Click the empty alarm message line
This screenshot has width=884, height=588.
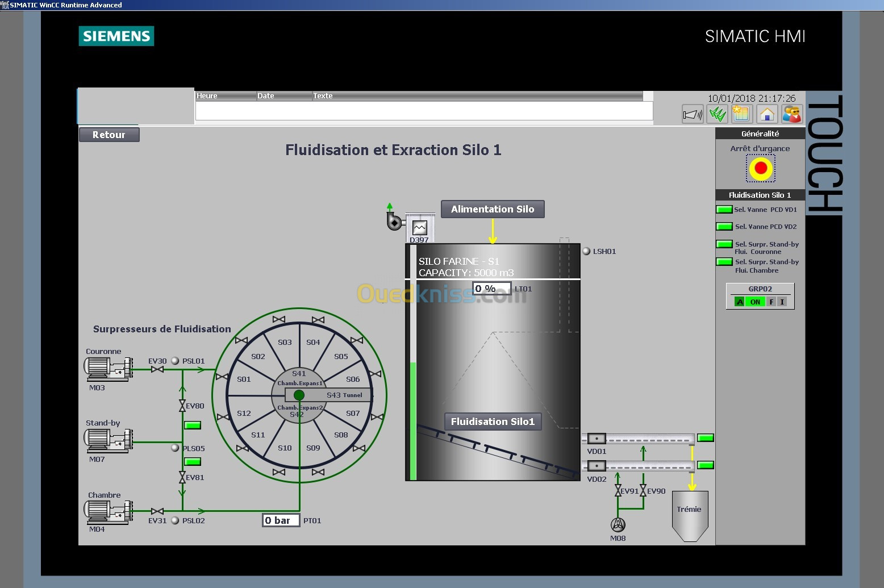[x=424, y=111]
